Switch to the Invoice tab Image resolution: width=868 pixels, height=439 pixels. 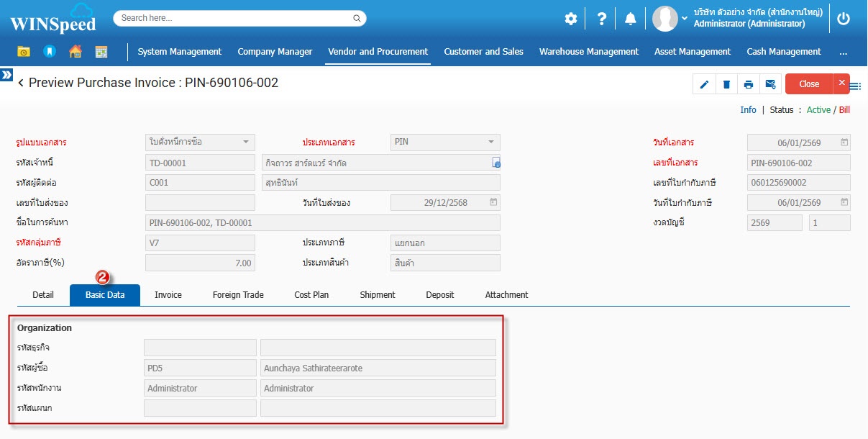[168, 295]
